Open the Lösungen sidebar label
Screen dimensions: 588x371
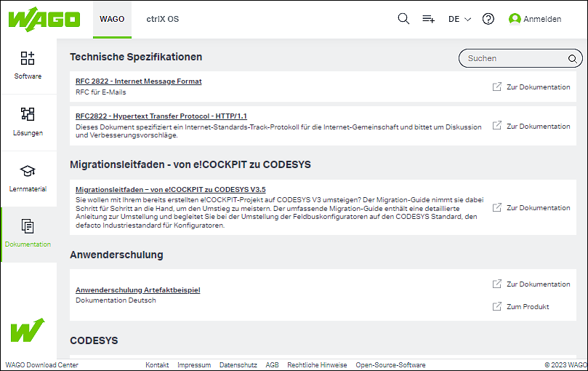pyautogui.click(x=28, y=133)
